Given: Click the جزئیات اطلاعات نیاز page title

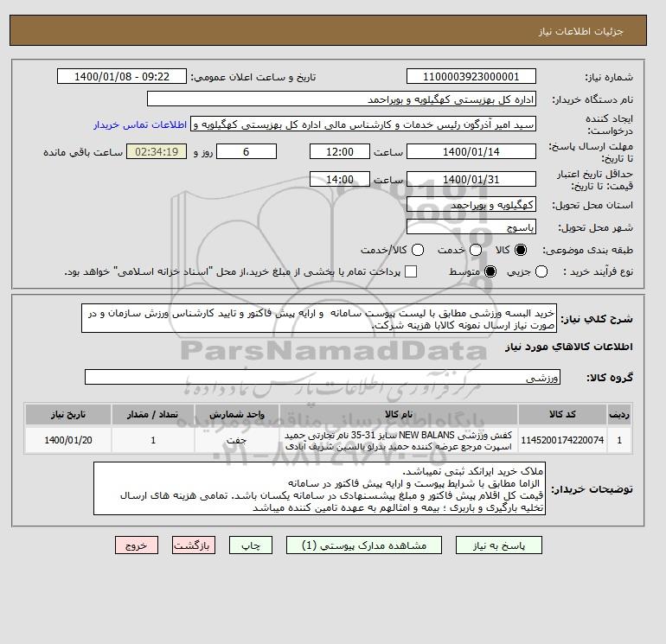Looking at the screenshot, I should (x=580, y=31).
